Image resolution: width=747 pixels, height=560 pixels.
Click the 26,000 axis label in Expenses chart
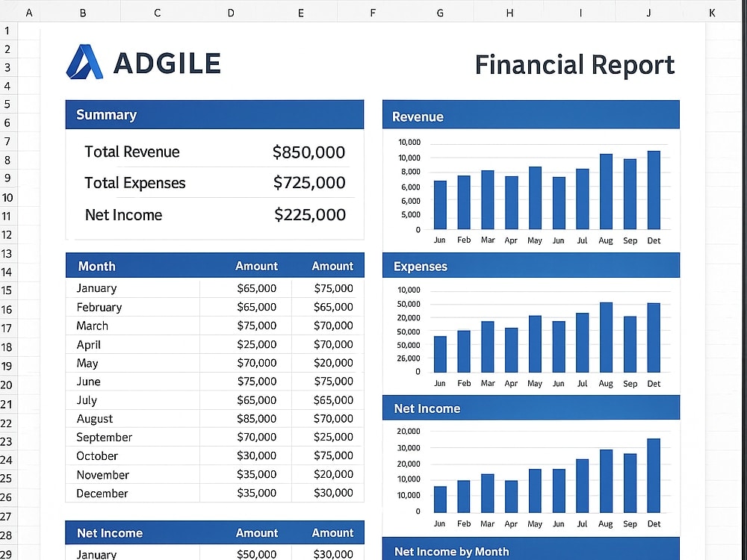409,358
